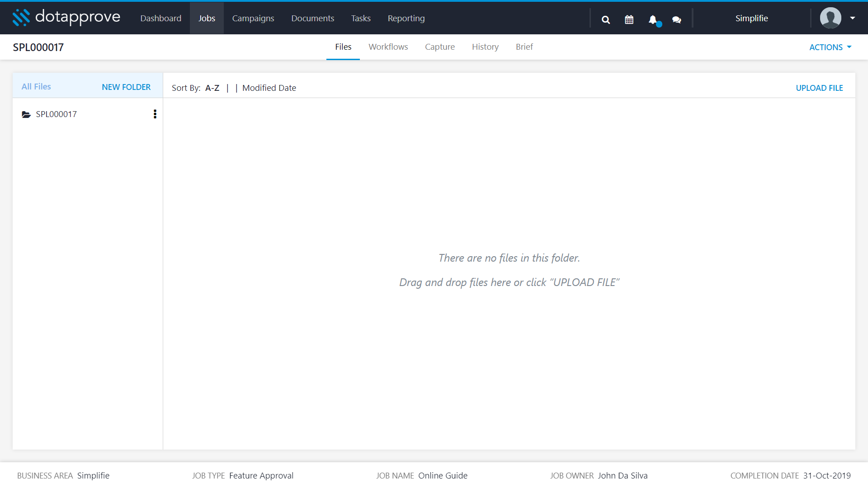The image size is (868, 488).
Task: Click the open folder icon beside SPL000017
Action: (26, 114)
